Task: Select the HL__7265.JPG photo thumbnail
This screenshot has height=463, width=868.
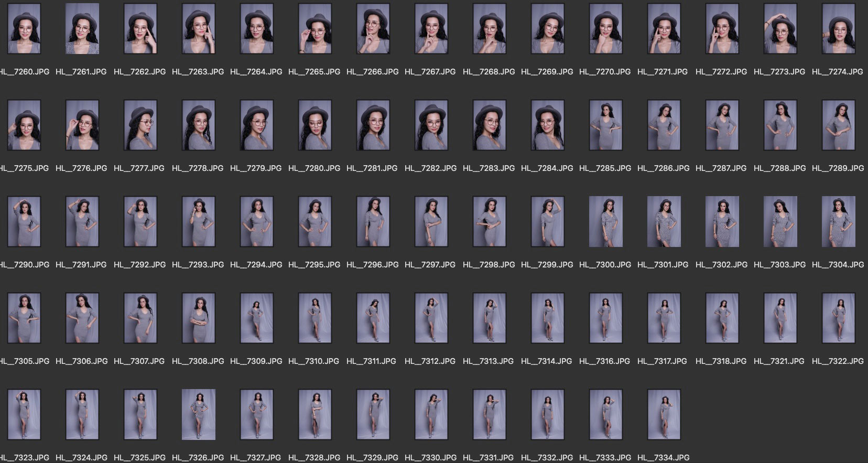Action: (x=315, y=29)
